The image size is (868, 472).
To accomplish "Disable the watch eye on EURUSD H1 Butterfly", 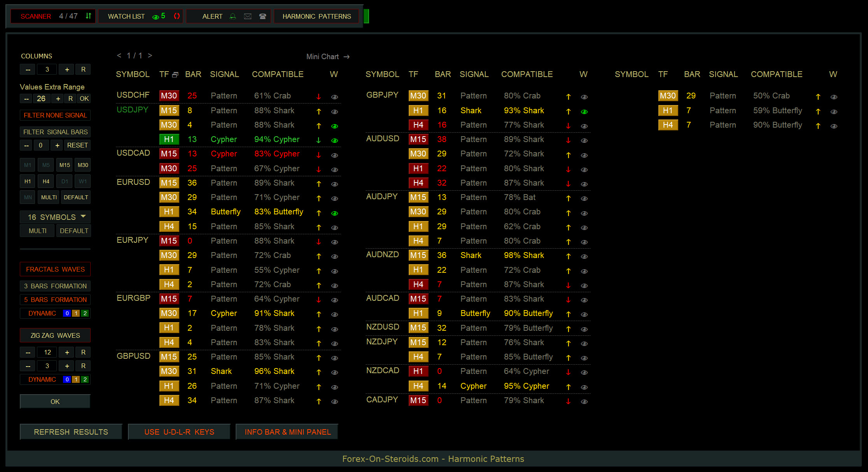I will coord(334,213).
